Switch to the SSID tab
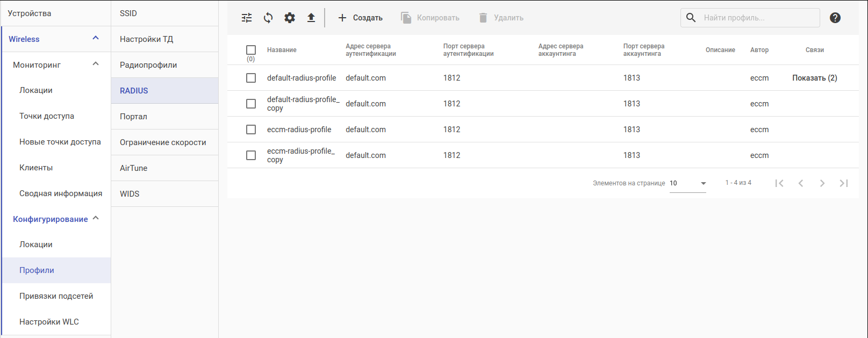868x338 pixels. [128, 13]
